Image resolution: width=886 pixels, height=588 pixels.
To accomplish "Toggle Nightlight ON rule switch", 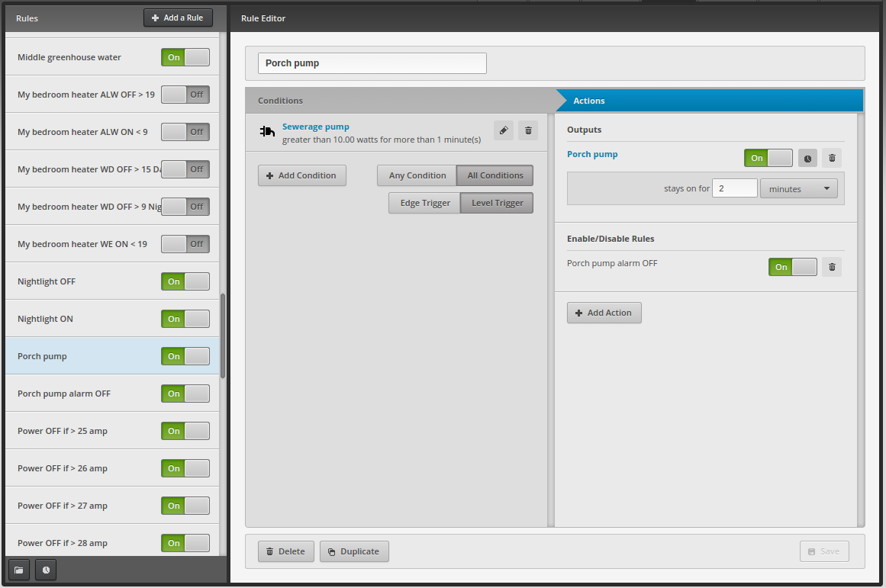I will tap(185, 319).
